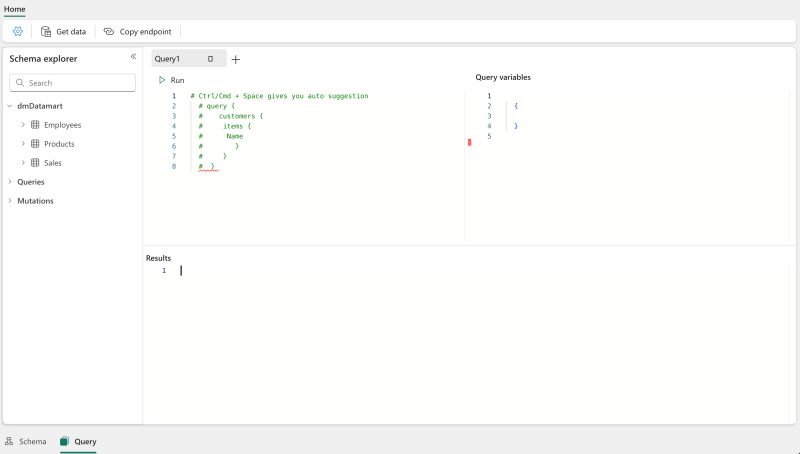Run the current query

pyautogui.click(x=171, y=80)
